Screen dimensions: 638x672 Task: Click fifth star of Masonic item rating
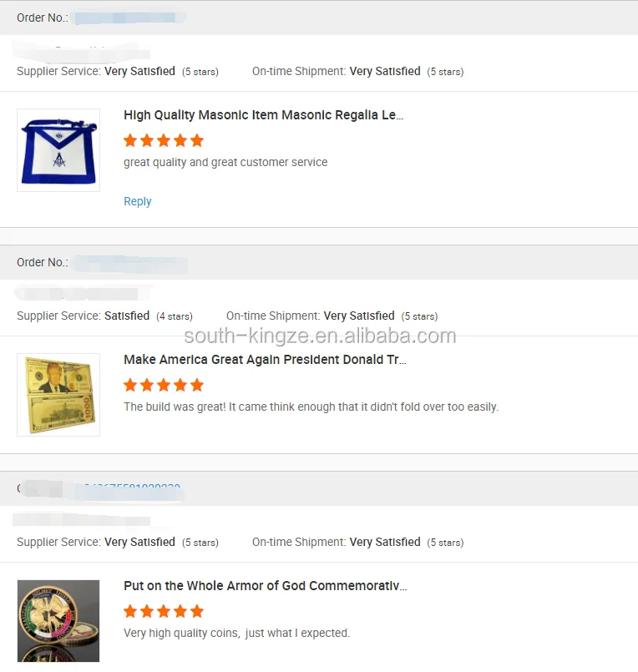click(197, 140)
